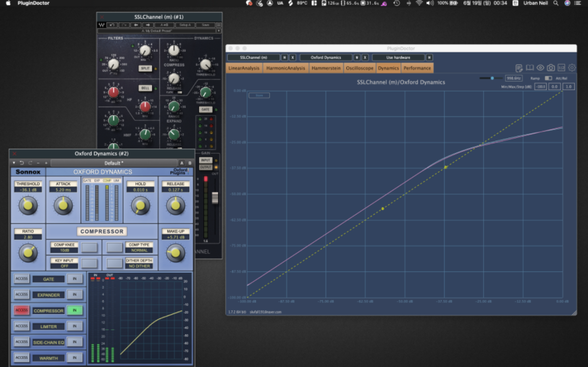Click the Oxford Dynamics THRESHOLD knob

[x=28, y=205]
